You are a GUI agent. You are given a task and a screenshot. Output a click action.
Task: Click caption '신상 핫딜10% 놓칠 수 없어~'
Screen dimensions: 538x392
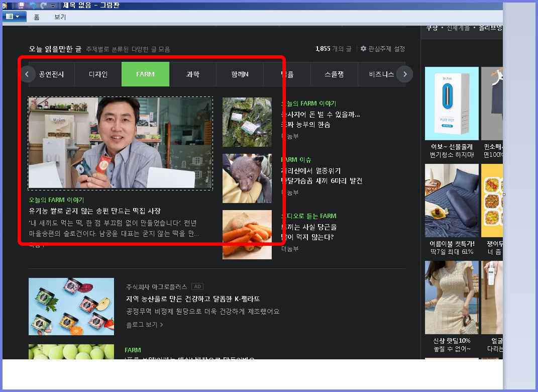pyautogui.click(x=452, y=345)
